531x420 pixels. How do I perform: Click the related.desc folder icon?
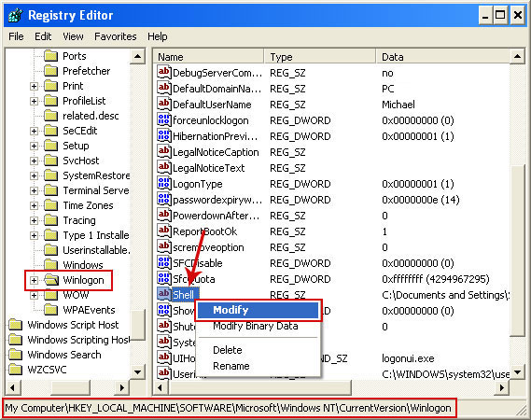coord(51,116)
